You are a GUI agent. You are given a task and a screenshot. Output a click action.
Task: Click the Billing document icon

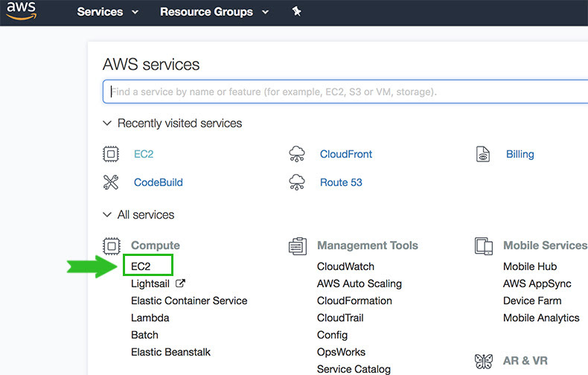[x=483, y=155]
